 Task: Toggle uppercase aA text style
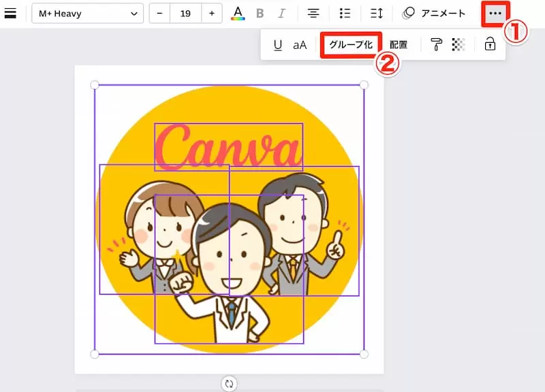(x=300, y=45)
